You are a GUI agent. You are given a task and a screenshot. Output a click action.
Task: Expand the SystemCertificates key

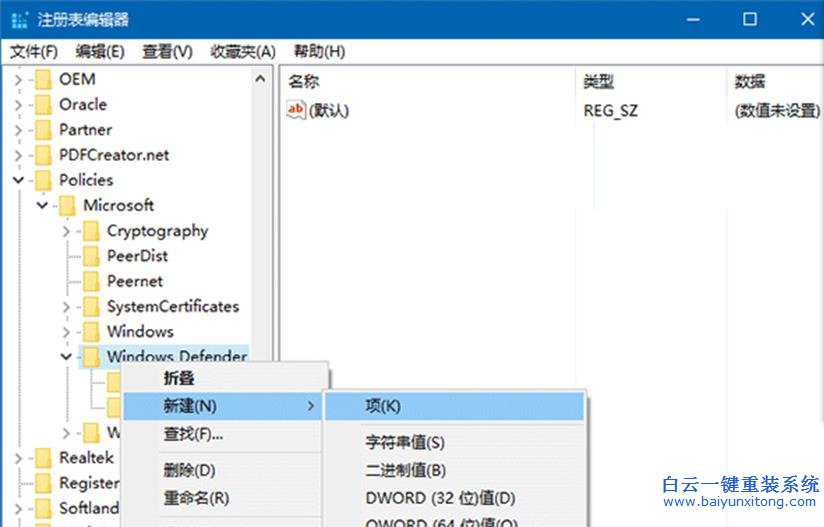tap(66, 306)
